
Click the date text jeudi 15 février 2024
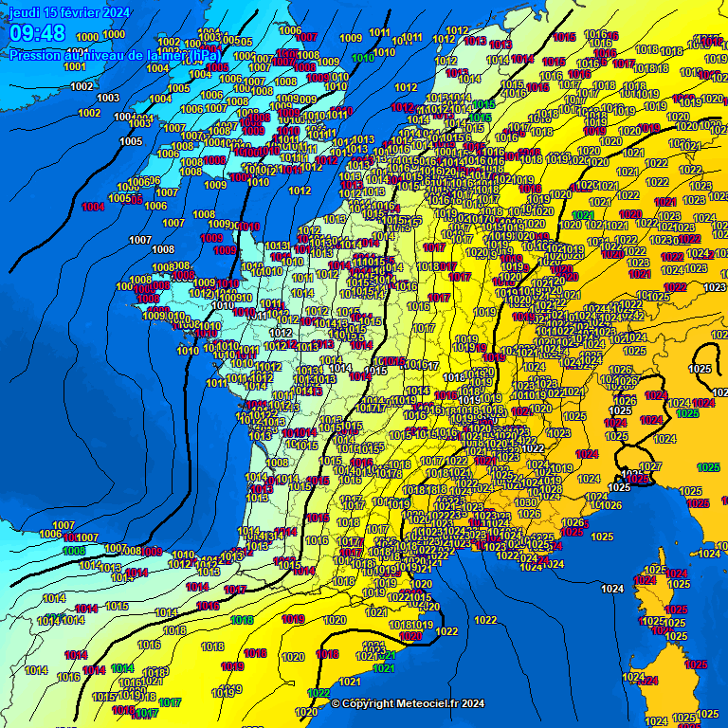click(x=69, y=12)
